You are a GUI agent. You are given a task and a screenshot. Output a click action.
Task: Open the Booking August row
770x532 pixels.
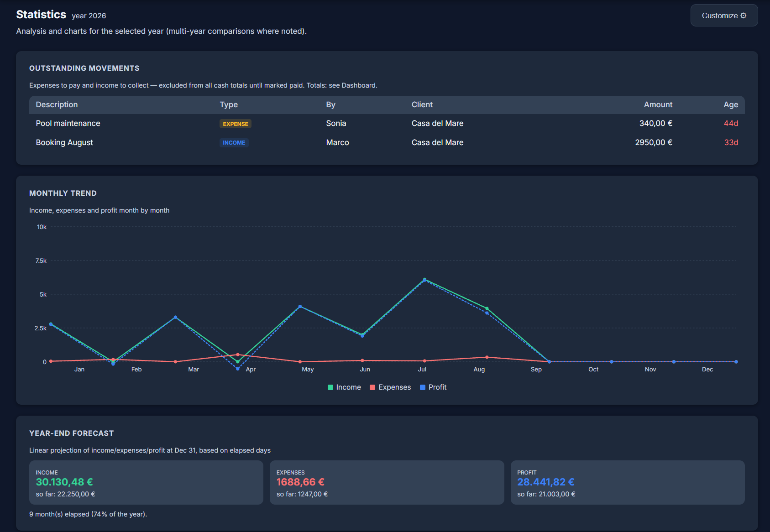point(387,142)
